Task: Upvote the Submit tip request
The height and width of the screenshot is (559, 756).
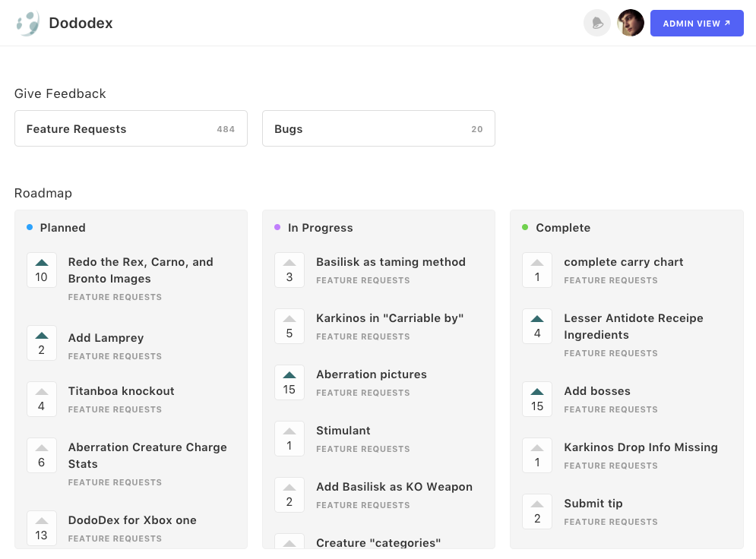Action: click(537, 512)
